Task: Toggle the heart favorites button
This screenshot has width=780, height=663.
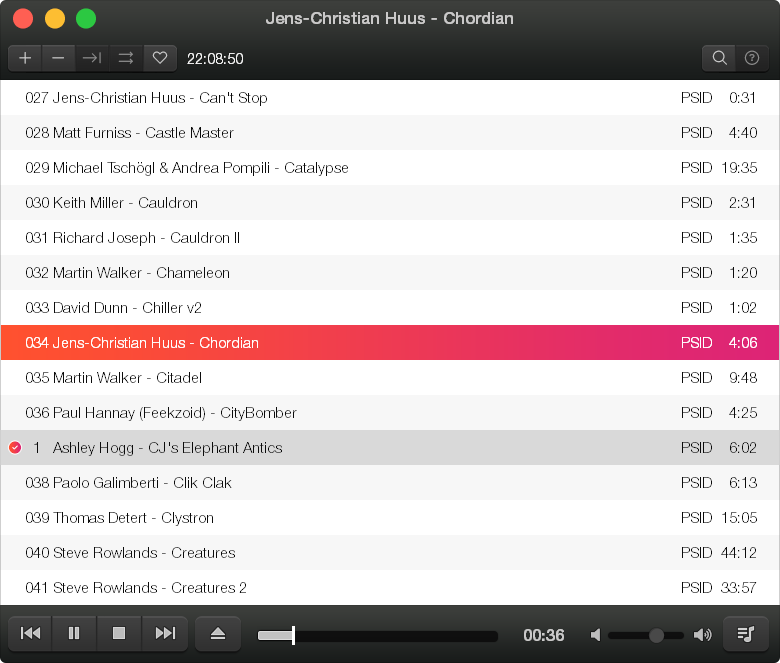Action: (159, 58)
